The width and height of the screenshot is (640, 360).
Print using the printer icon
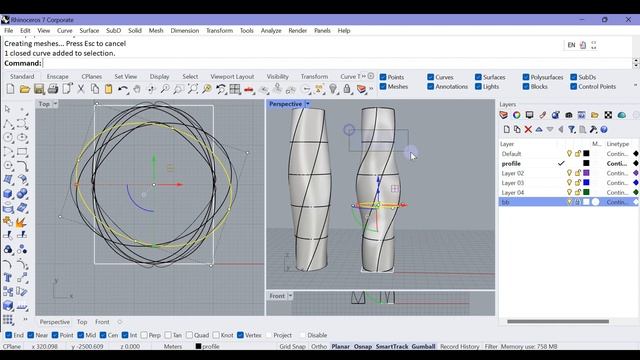53,89
